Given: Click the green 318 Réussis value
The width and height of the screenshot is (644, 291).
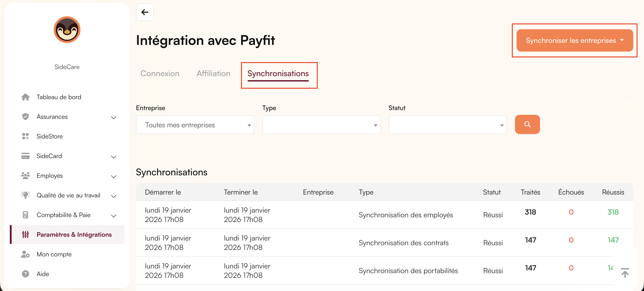Looking at the screenshot, I should point(613,212).
